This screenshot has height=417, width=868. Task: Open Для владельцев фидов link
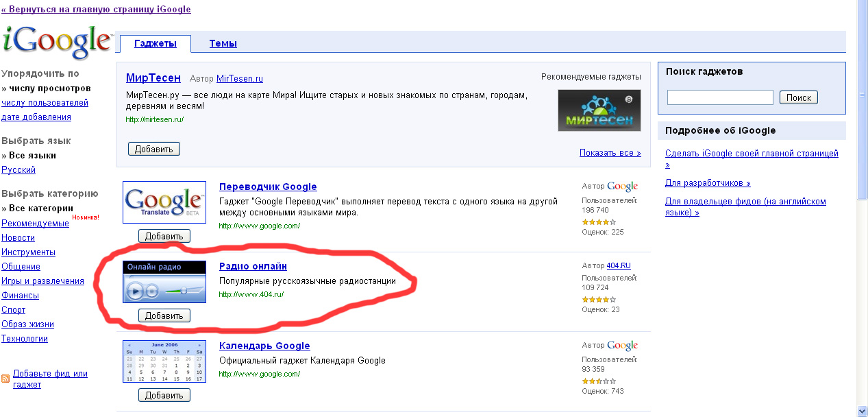(745, 207)
